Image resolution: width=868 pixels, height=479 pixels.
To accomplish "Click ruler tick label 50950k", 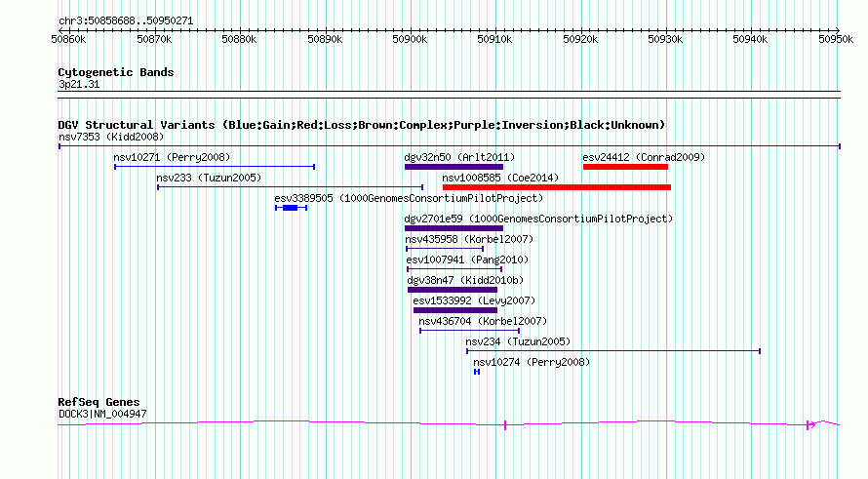I will [836, 39].
